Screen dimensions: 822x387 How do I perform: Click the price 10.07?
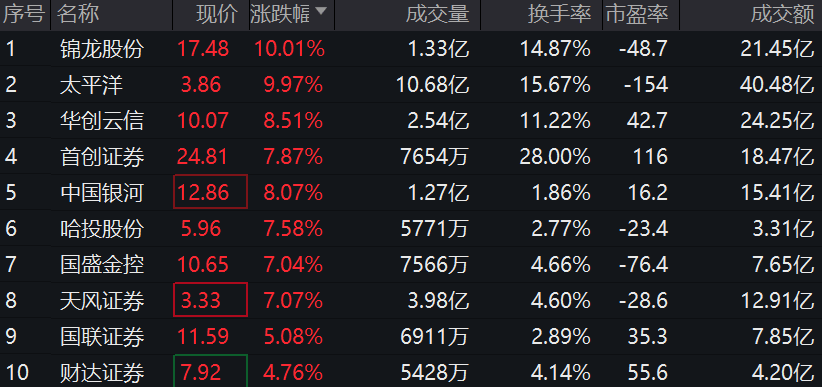click(203, 121)
